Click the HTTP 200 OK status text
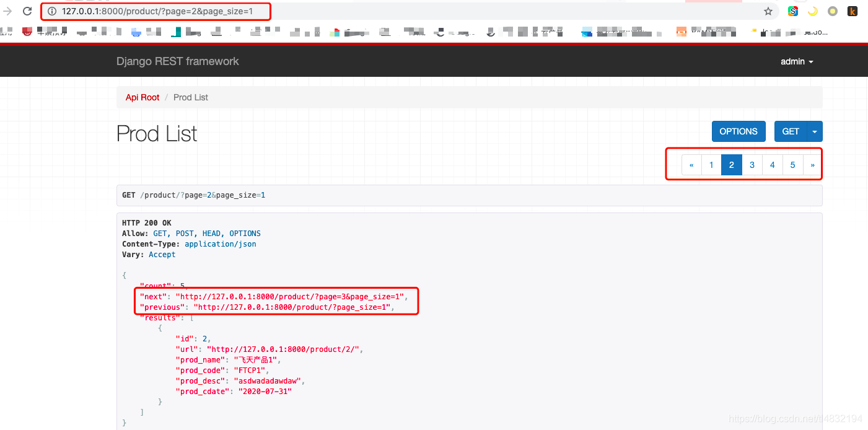The image size is (868, 430). (x=147, y=223)
